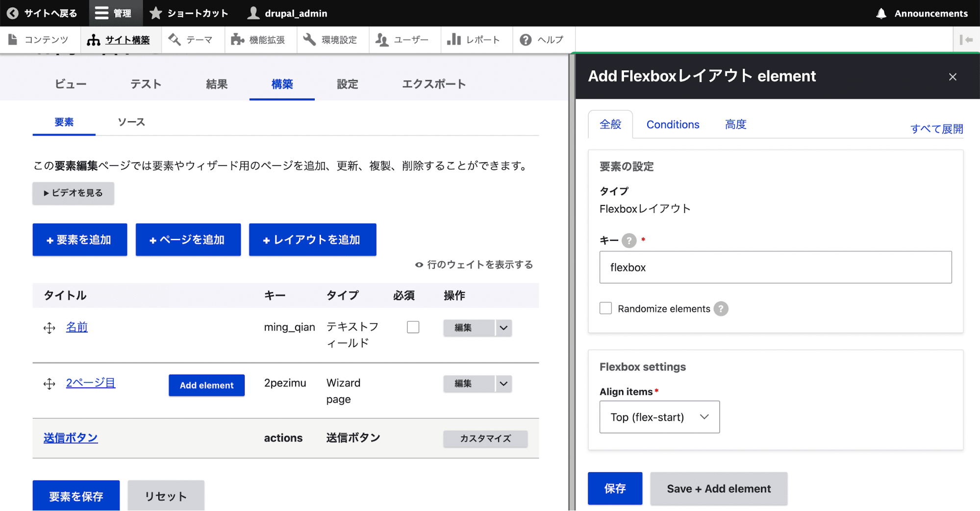Click the レイアウトを追加 button
Viewport: 980px width, 511px height.
coord(313,240)
